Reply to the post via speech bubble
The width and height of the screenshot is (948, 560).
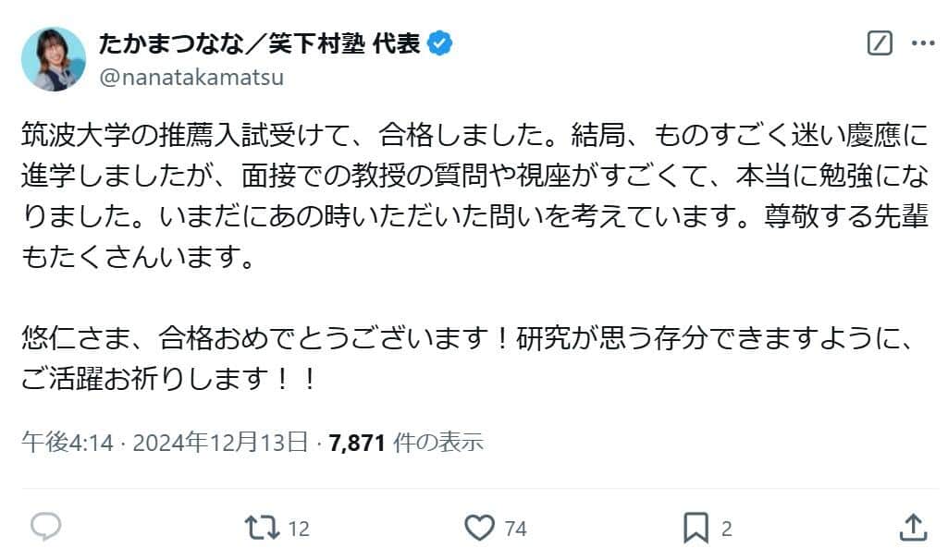tap(46, 528)
